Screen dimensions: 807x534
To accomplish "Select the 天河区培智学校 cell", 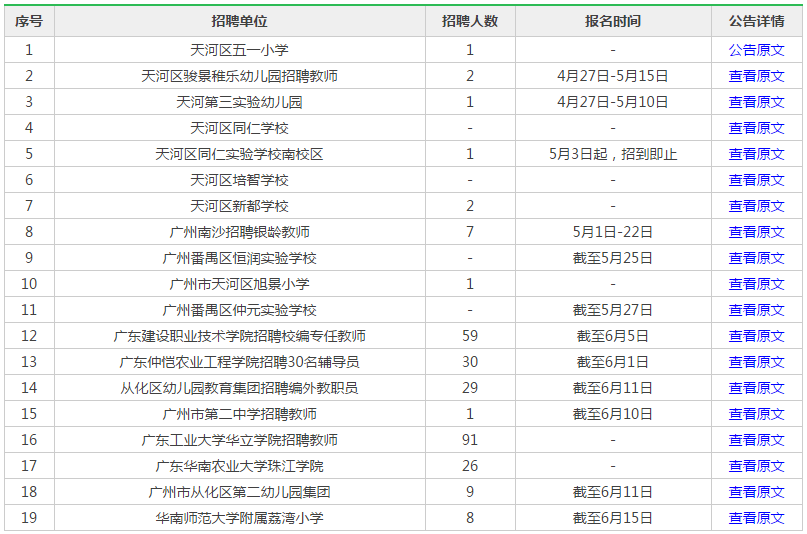I will 240,180.
